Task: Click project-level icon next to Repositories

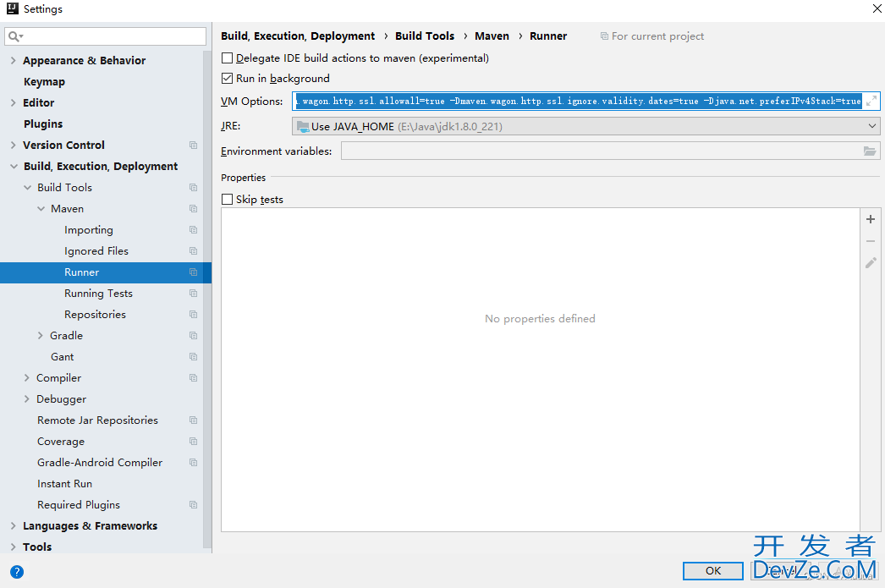Action: (194, 315)
